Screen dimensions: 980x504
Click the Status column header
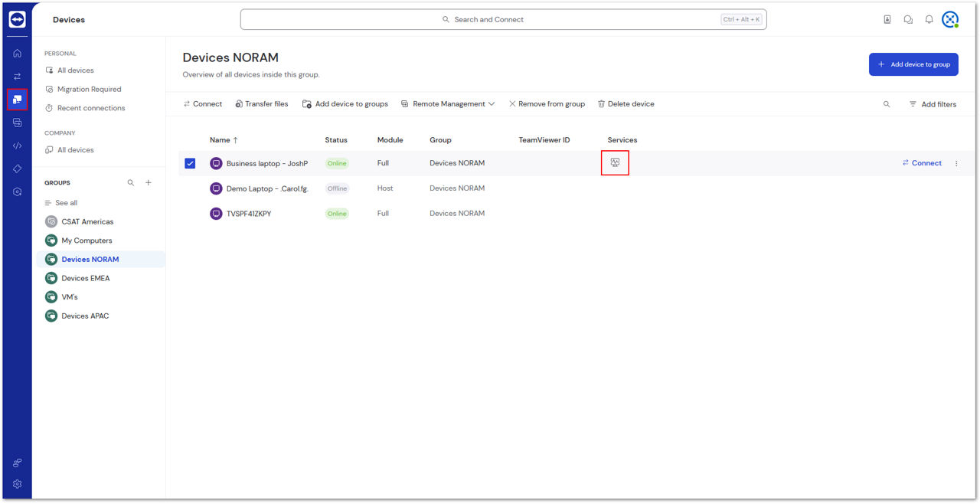tap(336, 140)
